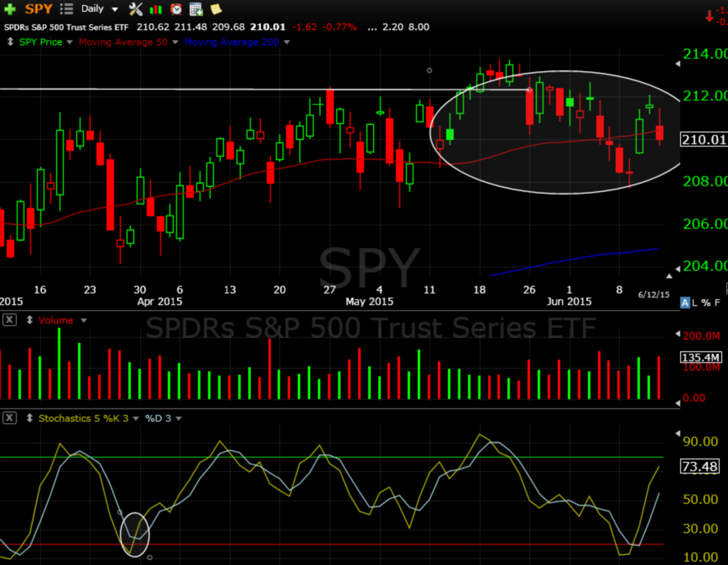Expand the Moving Average 200 dropdown arrow
This screenshot has width=728, height=565.
(287, 42)
